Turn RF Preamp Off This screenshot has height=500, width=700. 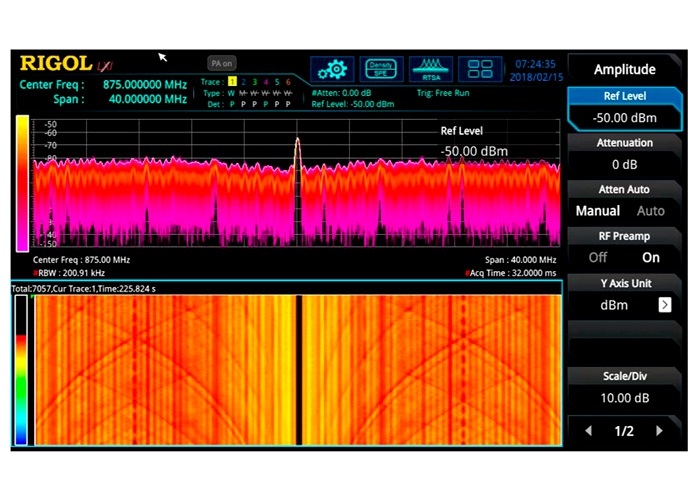tap(598, 257)
